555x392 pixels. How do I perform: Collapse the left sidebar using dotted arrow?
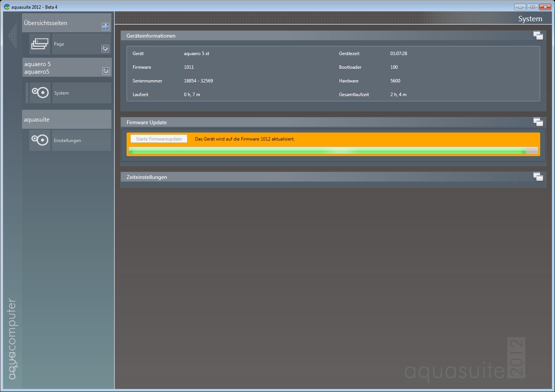13,36
